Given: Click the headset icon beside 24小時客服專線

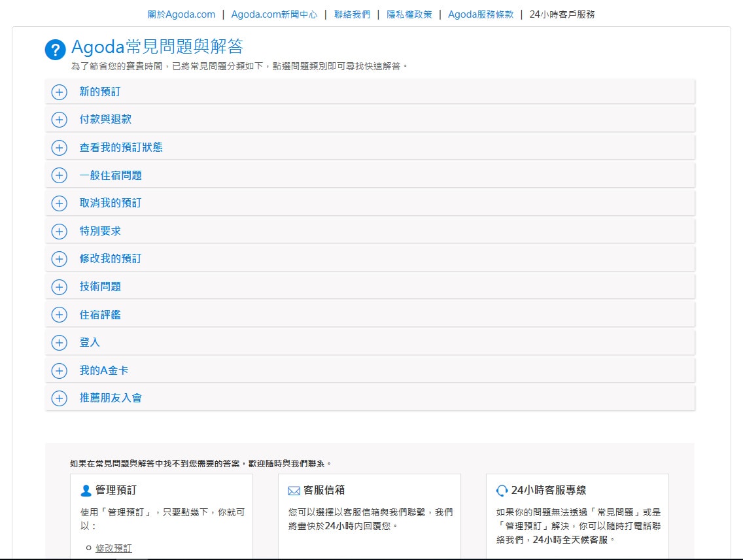Looking at the screenshot, I should pos(502,491).
